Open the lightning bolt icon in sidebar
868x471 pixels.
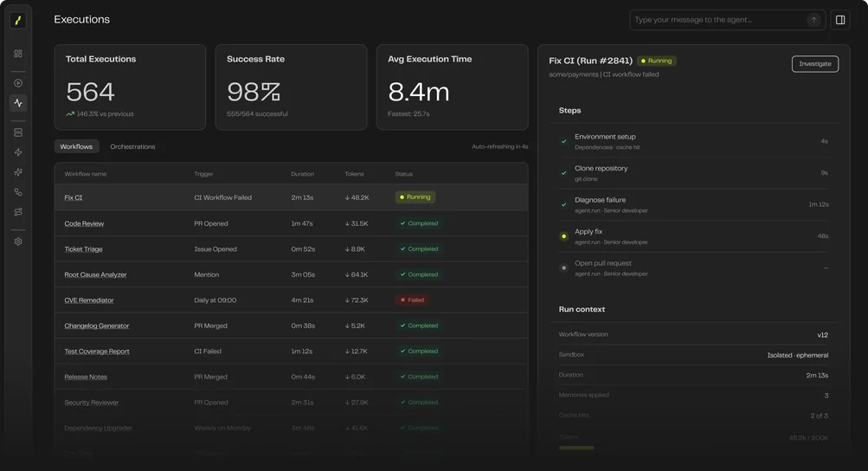pyautogui.click(x=18, y=152)
